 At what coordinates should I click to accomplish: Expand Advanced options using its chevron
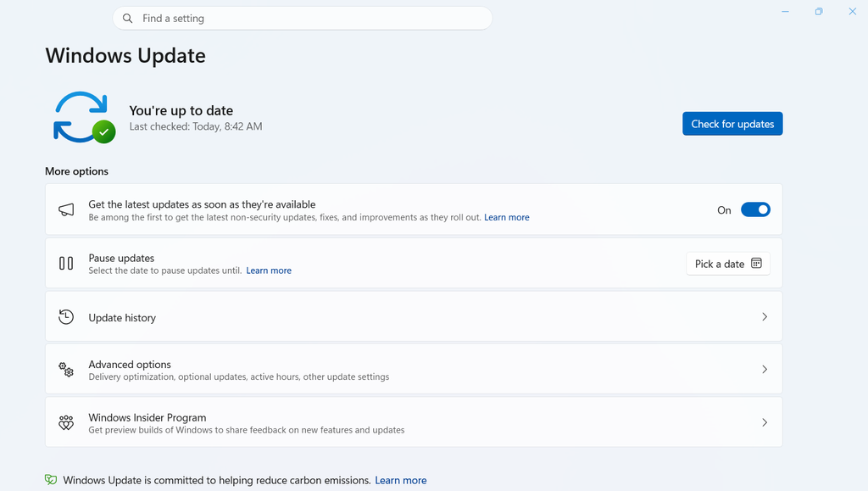tap(765, 369)
